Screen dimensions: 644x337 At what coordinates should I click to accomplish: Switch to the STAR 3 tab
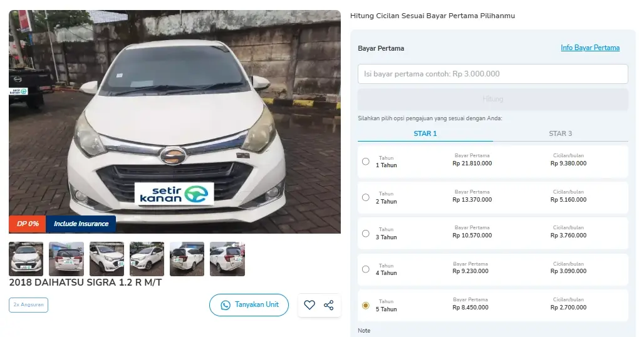[x=560, y=133]
